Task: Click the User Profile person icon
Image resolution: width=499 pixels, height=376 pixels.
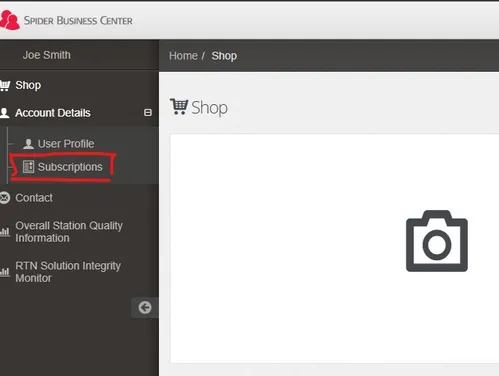Action: click(28, 144)
